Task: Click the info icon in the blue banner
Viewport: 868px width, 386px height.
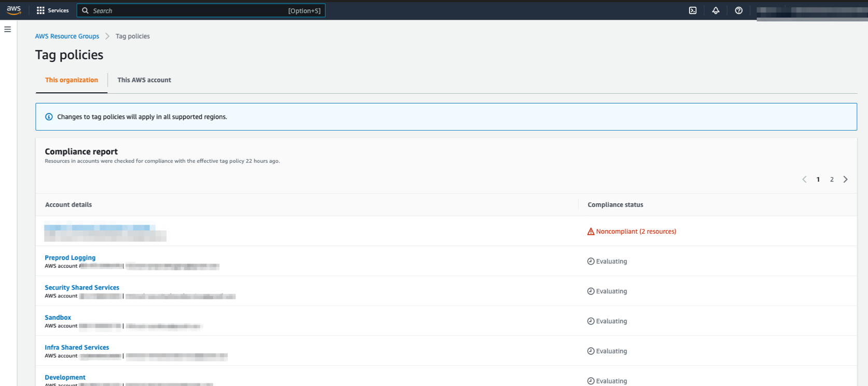Action: 49,117
